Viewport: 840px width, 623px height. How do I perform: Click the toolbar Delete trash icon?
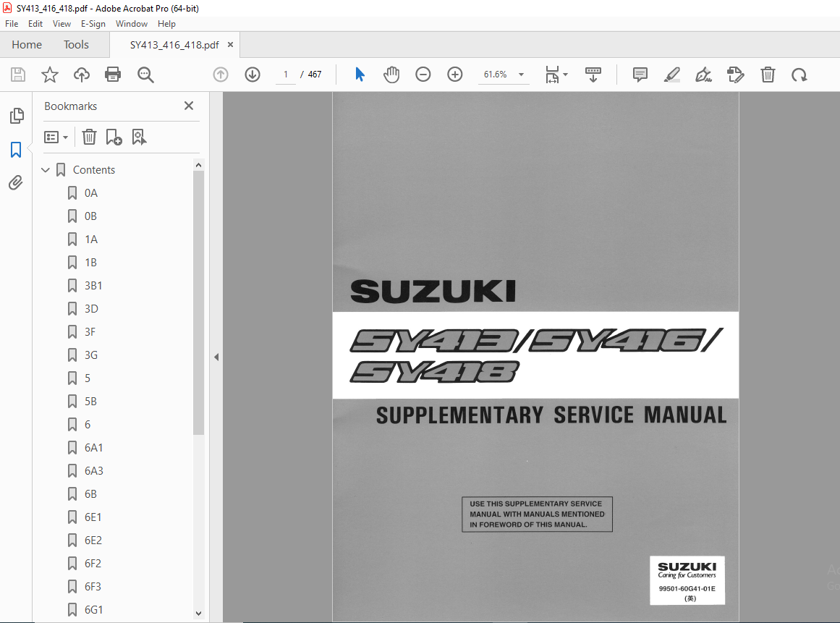pyautogui.click(x=768, y=75)
